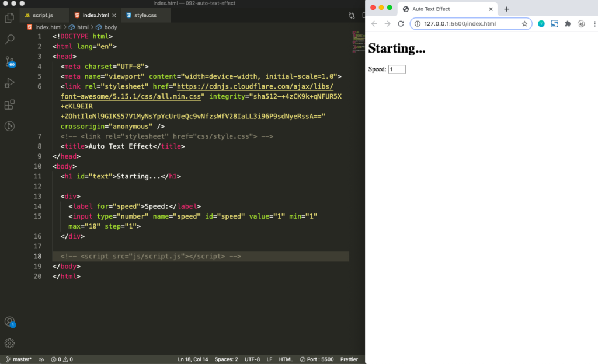Open the Explorer view in activity bar

point(9,17)
